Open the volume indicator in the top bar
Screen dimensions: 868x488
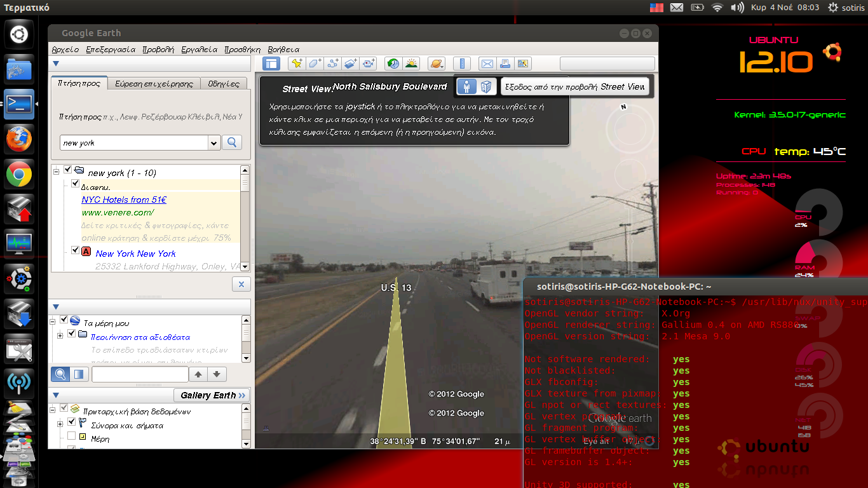pyautogui.click(x=737, y=8)
